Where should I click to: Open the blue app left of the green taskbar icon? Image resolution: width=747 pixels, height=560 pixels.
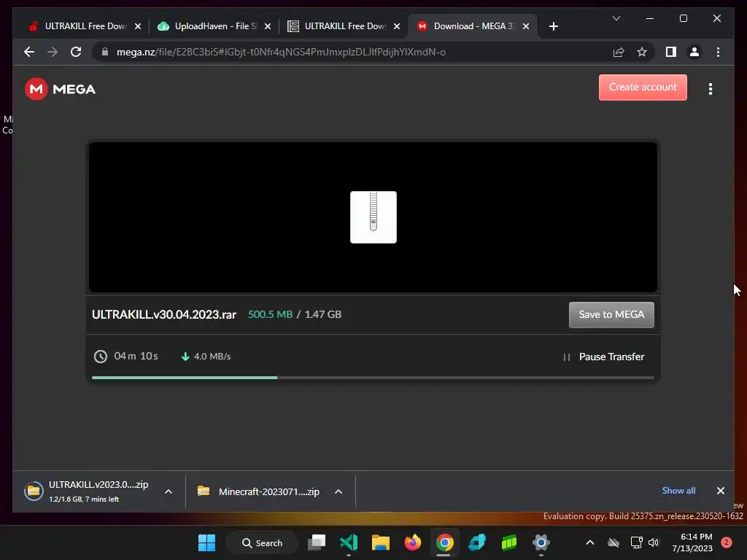(477, 542)
